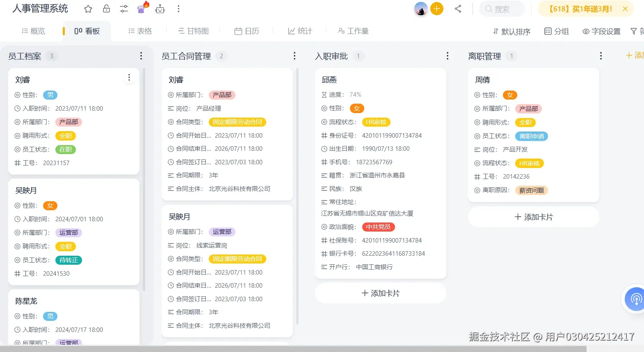The height and width of the screenshot is (352, 644).
Task: Click the search box
Action: tap(502, 9)
